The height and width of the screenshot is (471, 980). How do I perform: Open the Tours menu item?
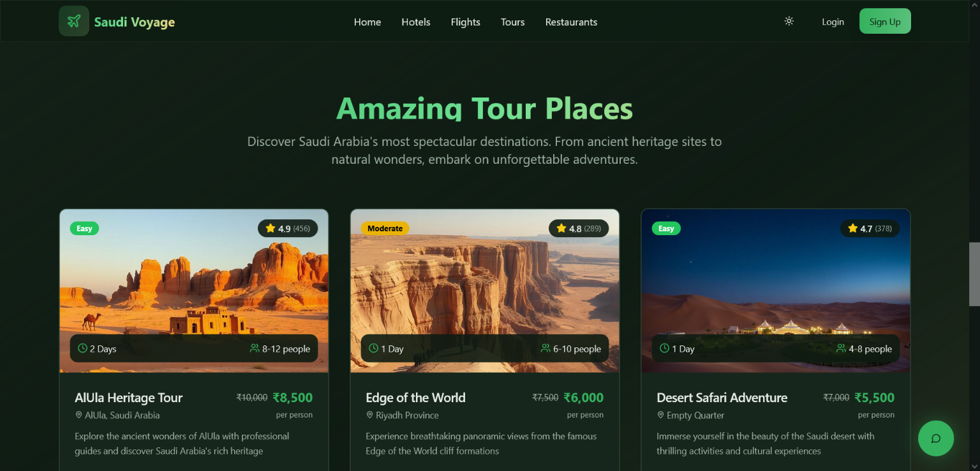tap(512, 22)
